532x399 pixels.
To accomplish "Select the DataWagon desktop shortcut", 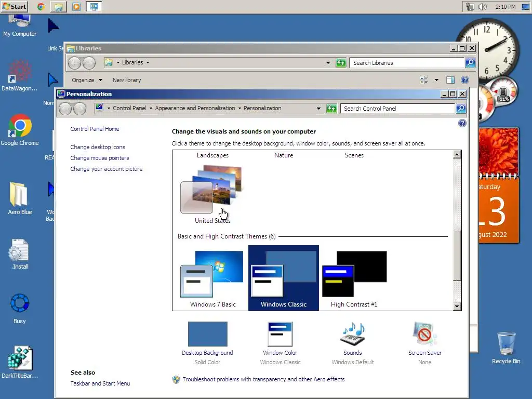I will click(20, 76).
